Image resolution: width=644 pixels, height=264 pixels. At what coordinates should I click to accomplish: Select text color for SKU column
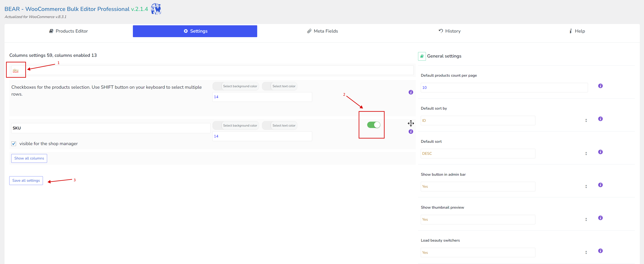pyautogui.click(x=280, y=125)
